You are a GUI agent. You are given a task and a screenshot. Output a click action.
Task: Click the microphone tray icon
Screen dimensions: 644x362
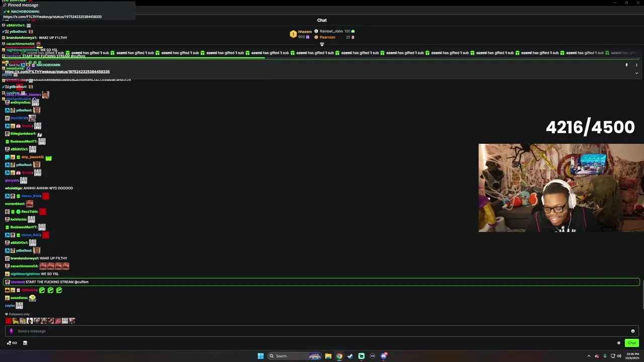click(x=605, y=356)
